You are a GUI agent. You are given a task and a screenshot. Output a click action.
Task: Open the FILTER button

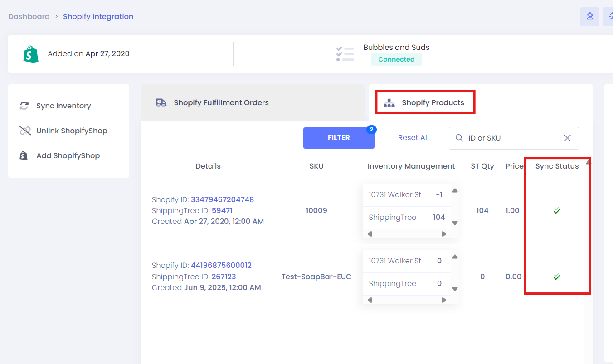click(x=339, y=138)
